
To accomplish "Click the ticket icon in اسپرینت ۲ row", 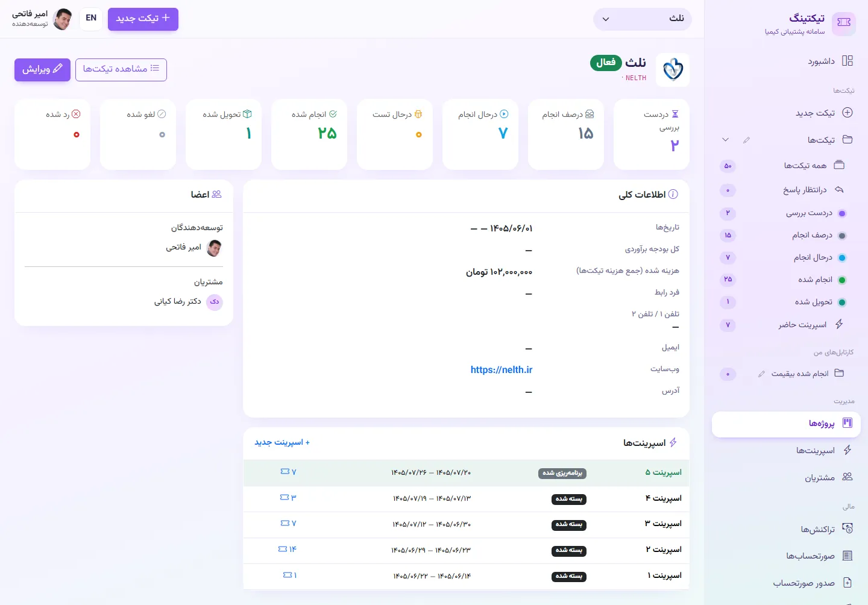I will pyautogui.click(x=283, y=549).
